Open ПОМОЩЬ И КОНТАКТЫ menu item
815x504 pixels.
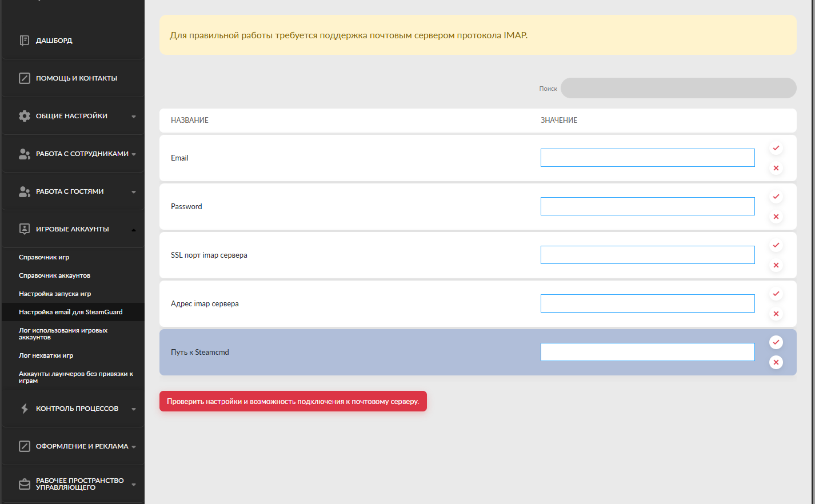[73, 78]
